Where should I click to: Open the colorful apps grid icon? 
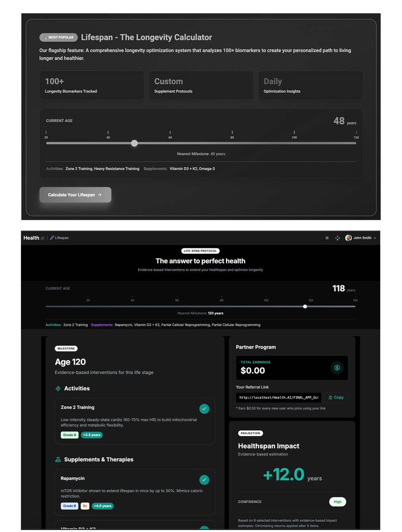pos(337,238)
